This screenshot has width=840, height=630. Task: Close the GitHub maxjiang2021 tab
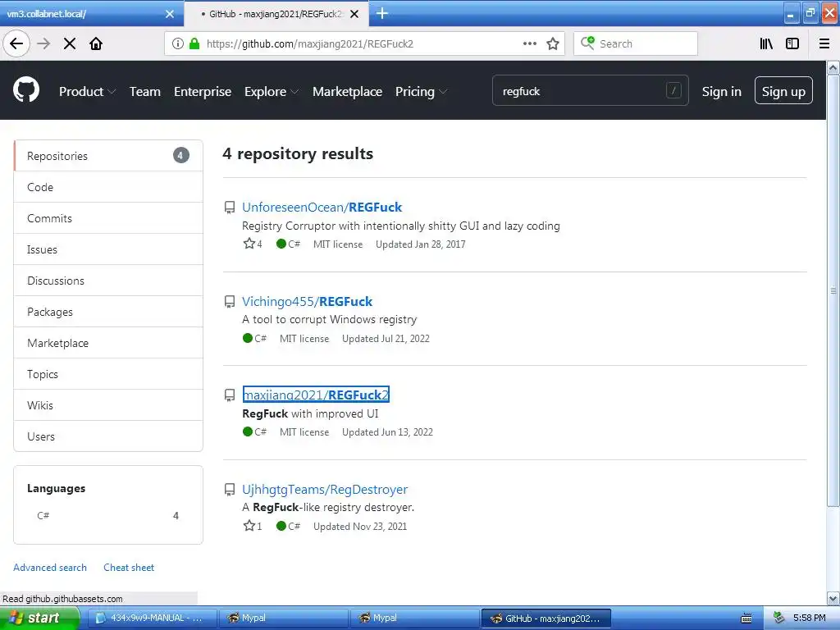pos(354,14)
